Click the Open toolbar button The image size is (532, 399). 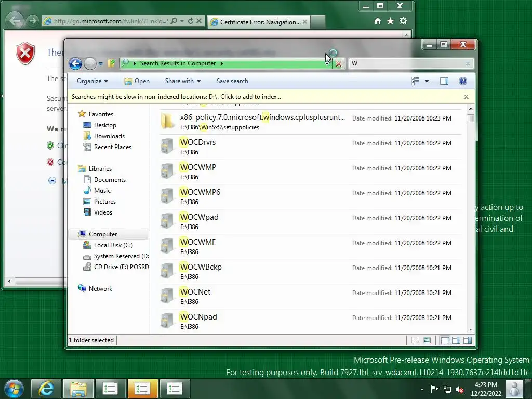pyautogui.click(x=137, y=81)
